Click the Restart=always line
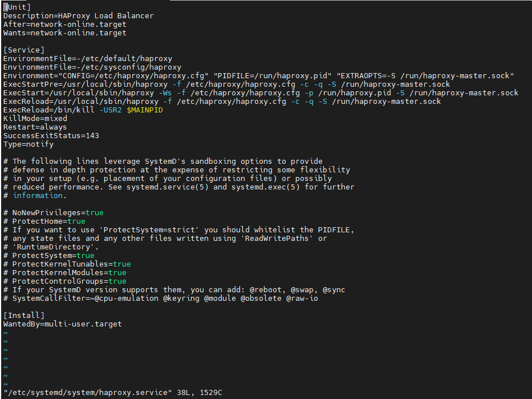This screenshot has height=399, width=532. [35, 127]
